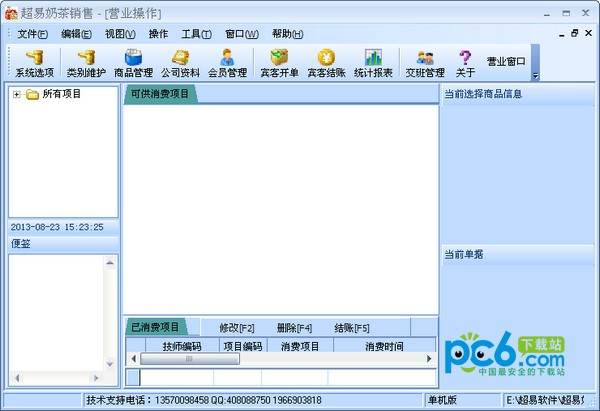This screenshot has height=411, width=600.
Task: Click the 便签 panel header
Action: 63,243
